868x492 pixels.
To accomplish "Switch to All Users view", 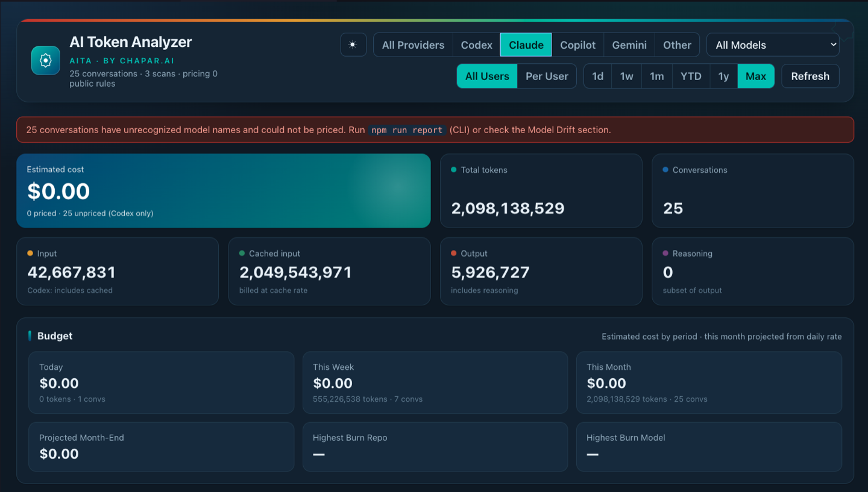I will click(x=487, y=76).
